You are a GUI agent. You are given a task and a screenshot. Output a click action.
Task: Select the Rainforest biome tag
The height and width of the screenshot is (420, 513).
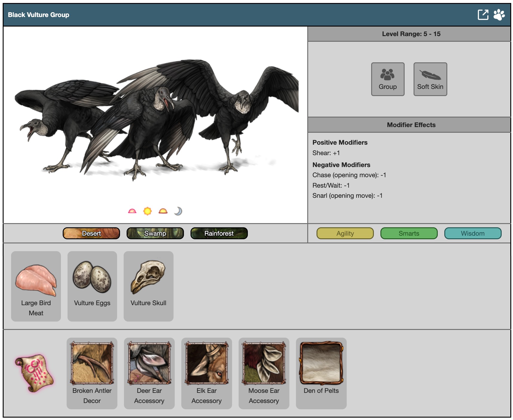219,233
